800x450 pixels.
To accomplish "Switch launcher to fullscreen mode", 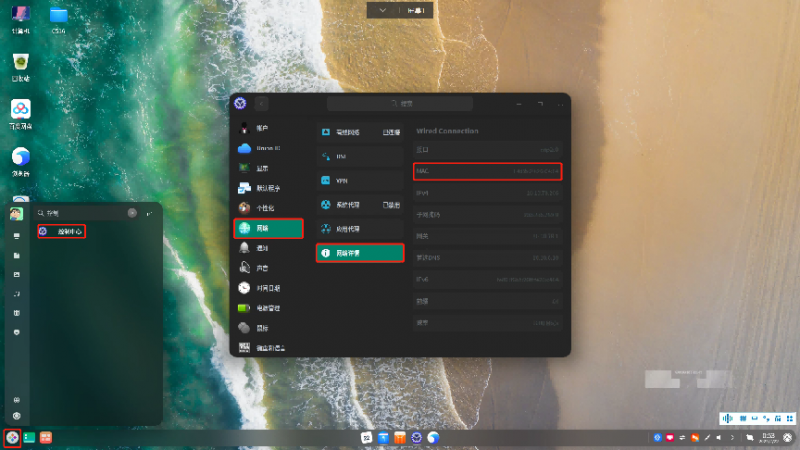I will (x=149, y=213).
